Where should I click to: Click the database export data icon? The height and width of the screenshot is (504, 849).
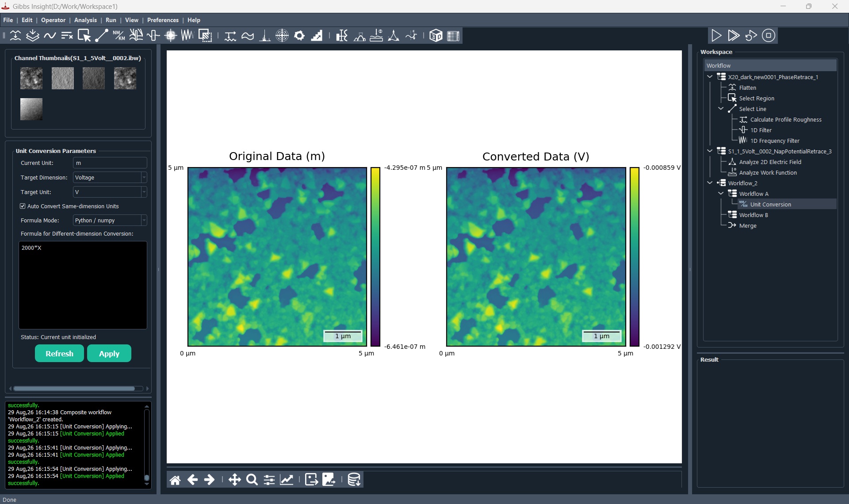point(354,480)
